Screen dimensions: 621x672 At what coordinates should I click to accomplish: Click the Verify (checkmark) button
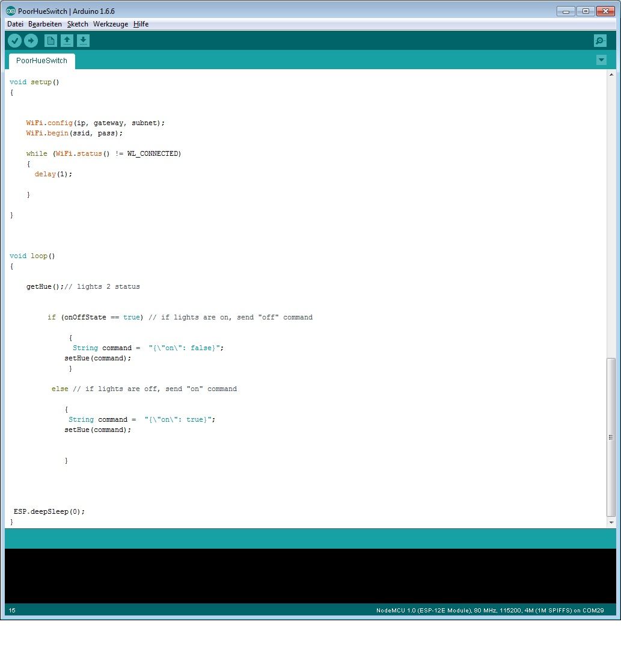[x=14, y=41]
